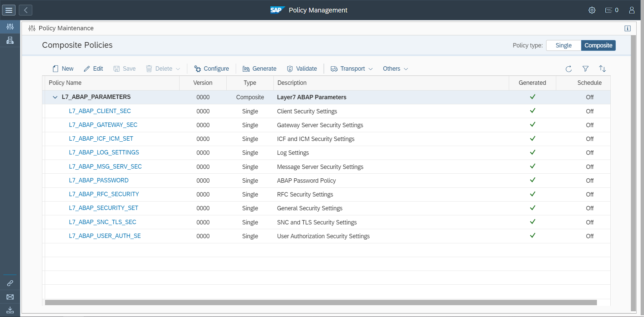
Task: Click Configure in the toolbar
Action: tap(212, 69)
